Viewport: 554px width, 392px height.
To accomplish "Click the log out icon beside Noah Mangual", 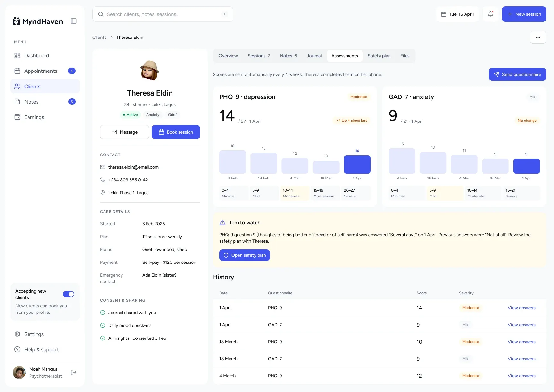I will 74,372.
